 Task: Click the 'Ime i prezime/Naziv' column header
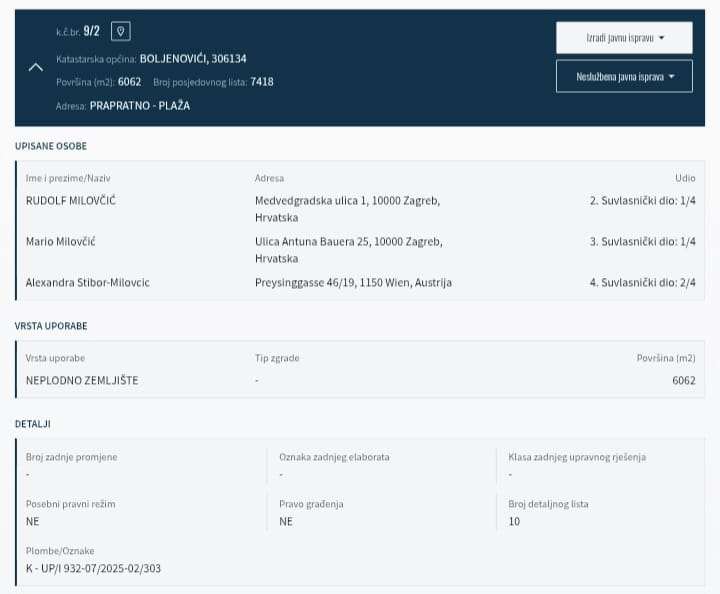click(x=68, y=178)
